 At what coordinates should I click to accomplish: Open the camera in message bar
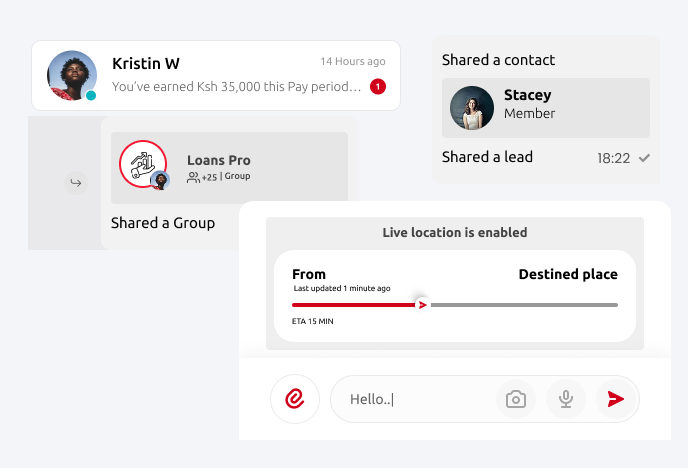pyautogui.click(x=515, y=400)
